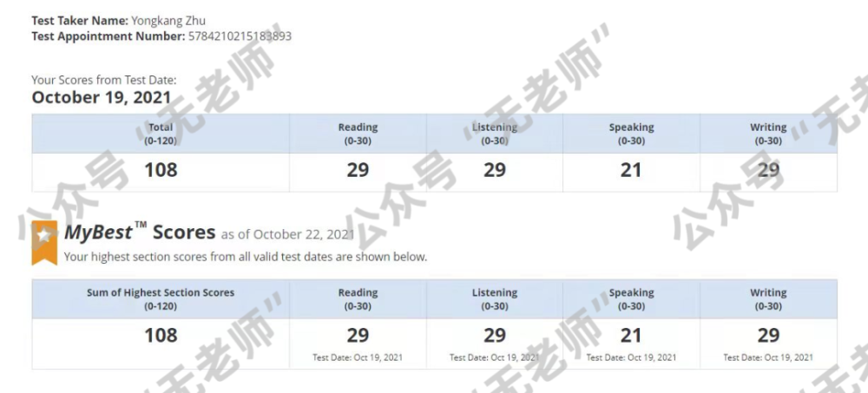Click the "Your highest section scores" description line
This screenshot has height=393, width=868.
pyautogui.click(x=246, y=257)
